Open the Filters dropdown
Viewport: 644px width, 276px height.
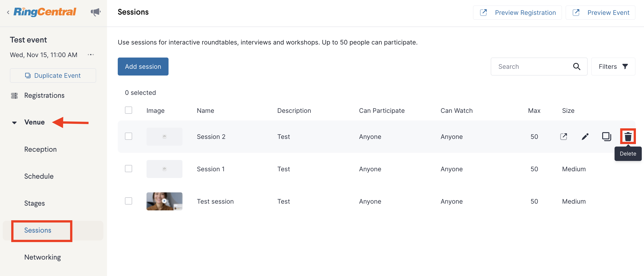tap(613, 67)
